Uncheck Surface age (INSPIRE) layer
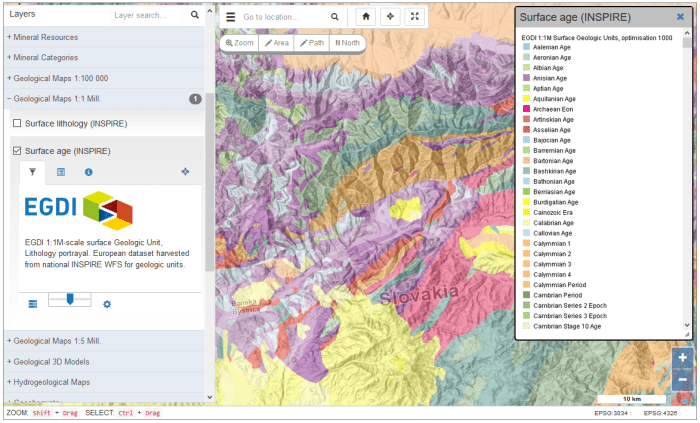Screen dimensions: 700x423 (17, 151)
